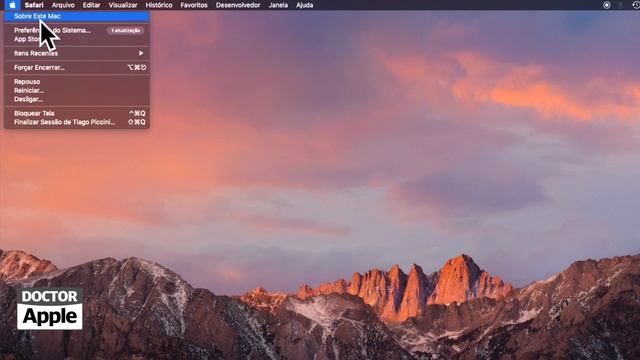This screenshot has width=640, height=360.
Task: Open the Desenvolvedor menu
Action: [238, 5]
